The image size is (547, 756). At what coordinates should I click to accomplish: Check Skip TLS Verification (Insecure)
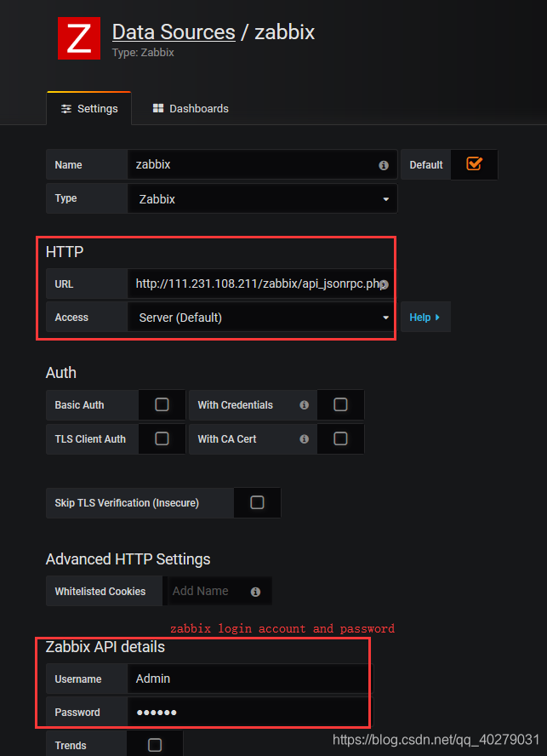[258, 502]
